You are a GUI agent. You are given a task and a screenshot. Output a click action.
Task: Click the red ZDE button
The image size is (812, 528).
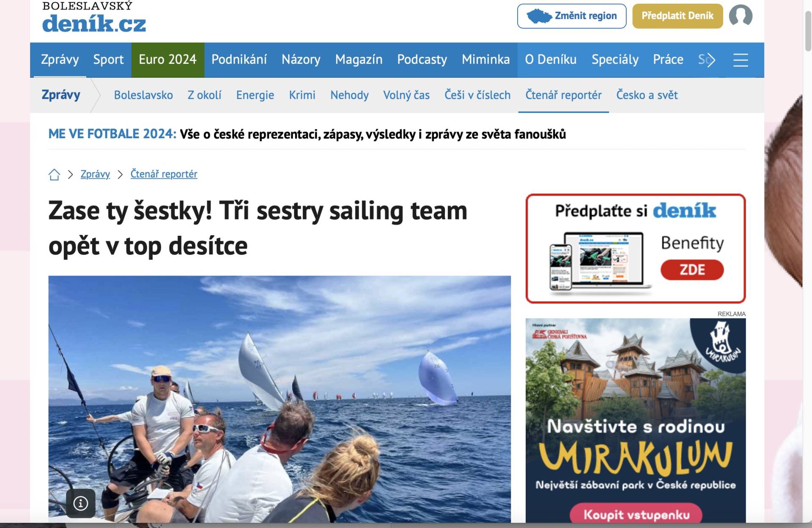pyautogui.click(x=692, y=270)
